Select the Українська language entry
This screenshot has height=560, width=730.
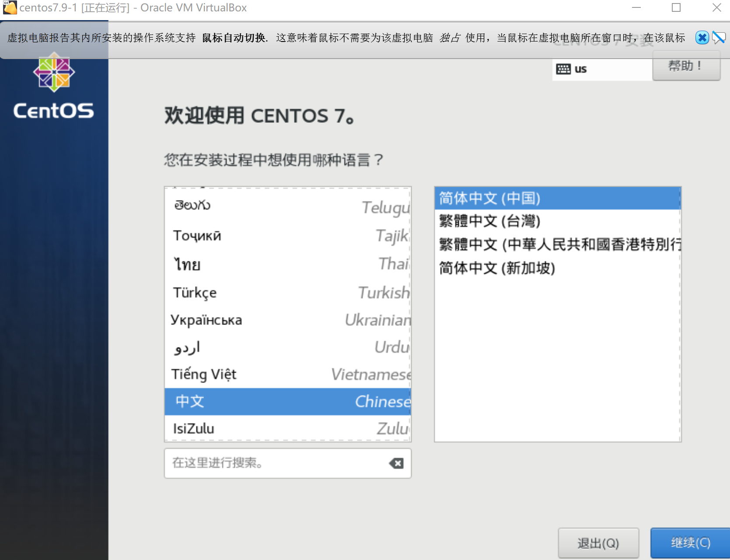point(262,320)
